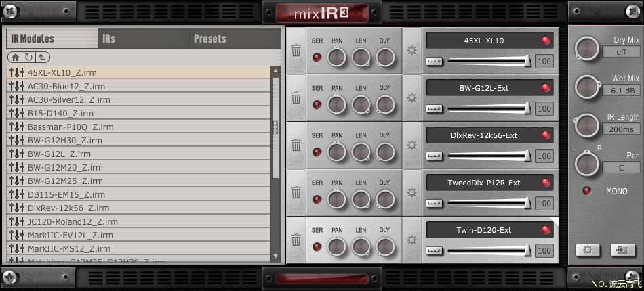Select JC120-Roland12_Z.irm in the list
This screenshot has height=291, width=644.
click(x=138, y=221)
